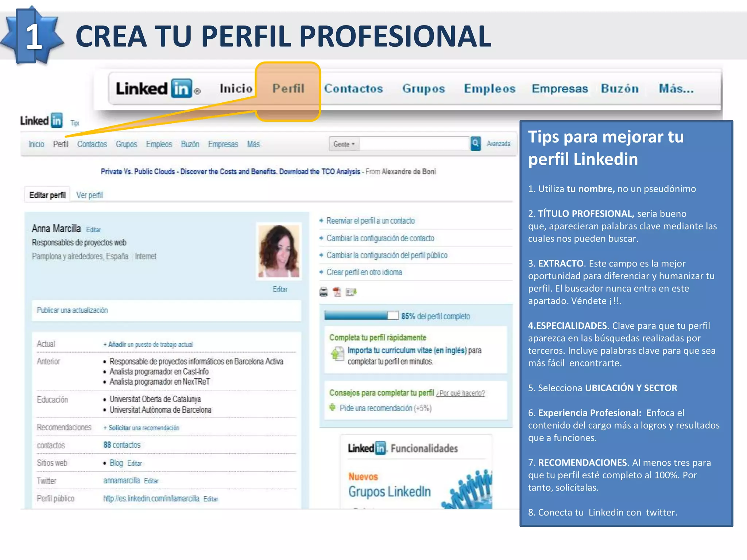The width and height of the screenshot is (747, 560).
Task: Click Editar below the profile photo
Action: click(280, 289)
